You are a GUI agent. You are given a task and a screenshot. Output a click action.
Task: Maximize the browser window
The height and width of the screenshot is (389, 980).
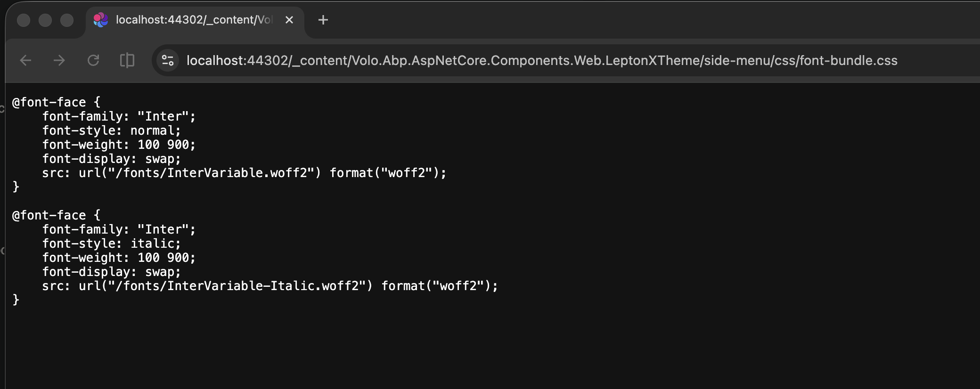pyautogui.click(x=67, y=20)
